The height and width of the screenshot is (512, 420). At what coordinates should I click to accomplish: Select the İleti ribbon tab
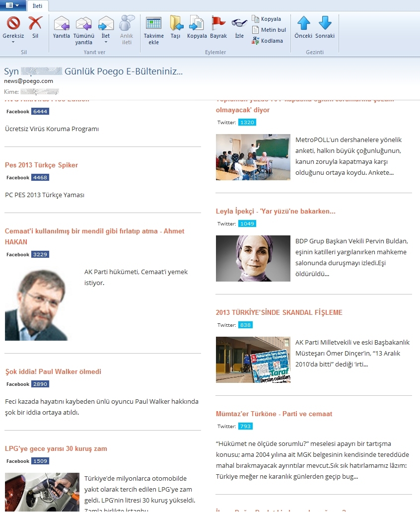38,6
